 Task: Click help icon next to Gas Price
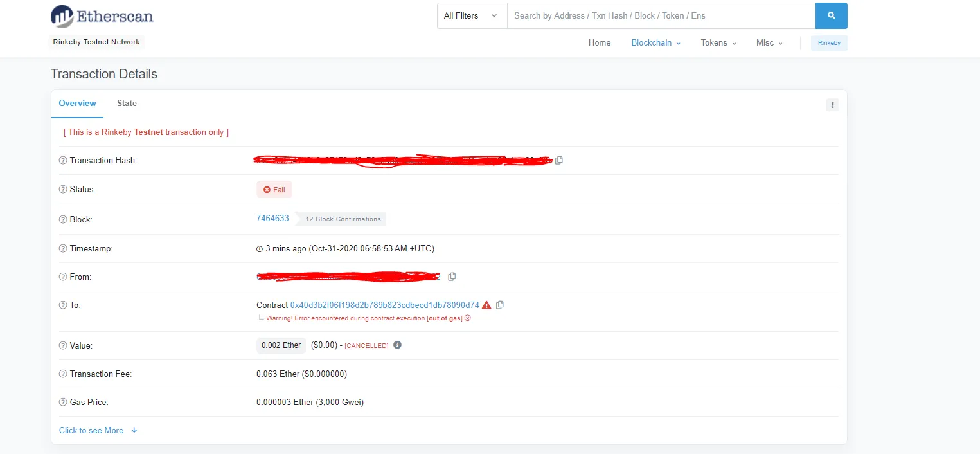click(x=63, y=402)
